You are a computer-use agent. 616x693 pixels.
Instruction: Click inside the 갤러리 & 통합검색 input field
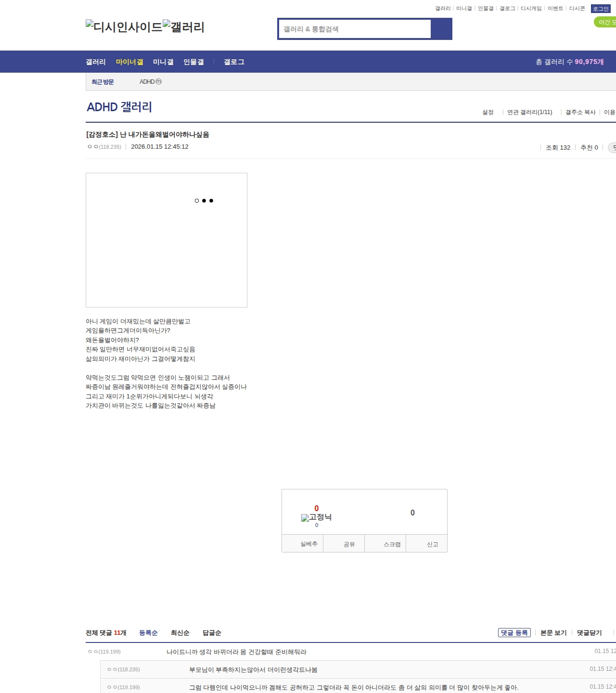click(x=354, y=29)
